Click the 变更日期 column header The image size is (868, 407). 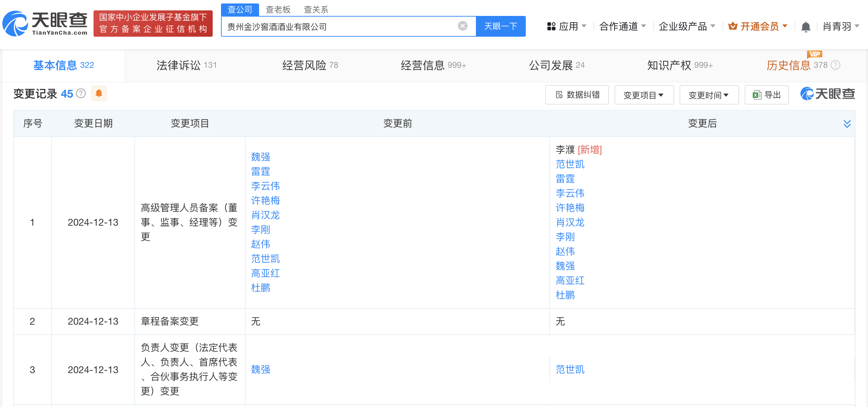[93, 124]
